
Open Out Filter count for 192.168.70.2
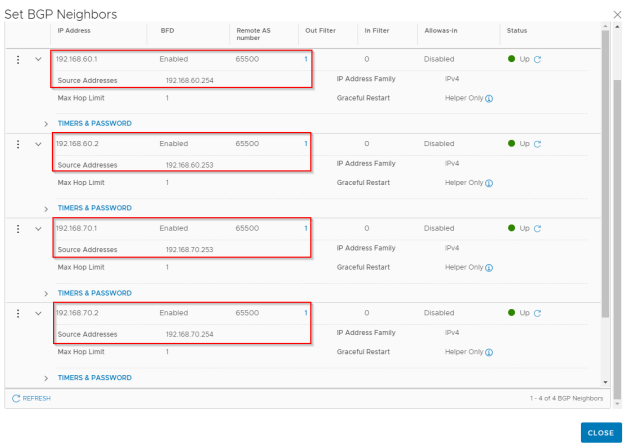coord(306,313)
